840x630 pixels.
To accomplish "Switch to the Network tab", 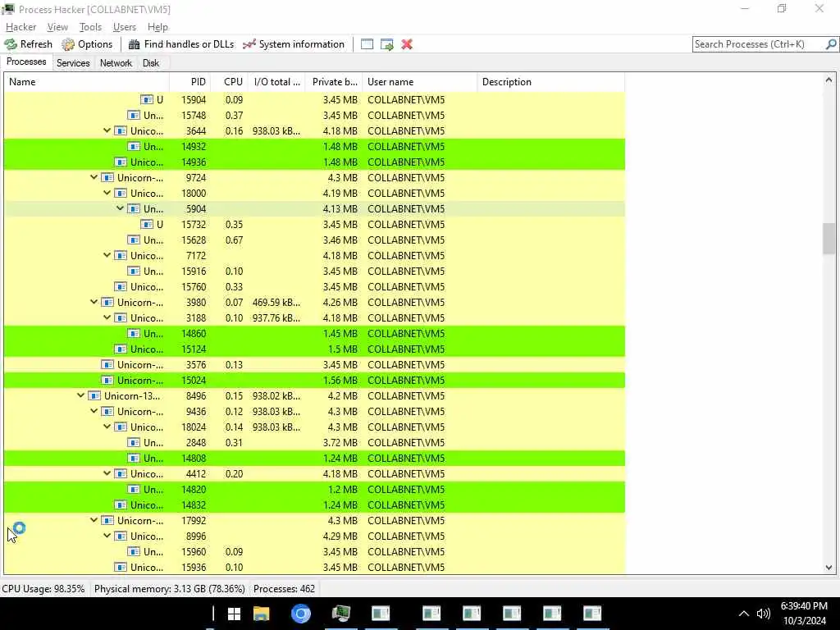I will coord(116,62).
